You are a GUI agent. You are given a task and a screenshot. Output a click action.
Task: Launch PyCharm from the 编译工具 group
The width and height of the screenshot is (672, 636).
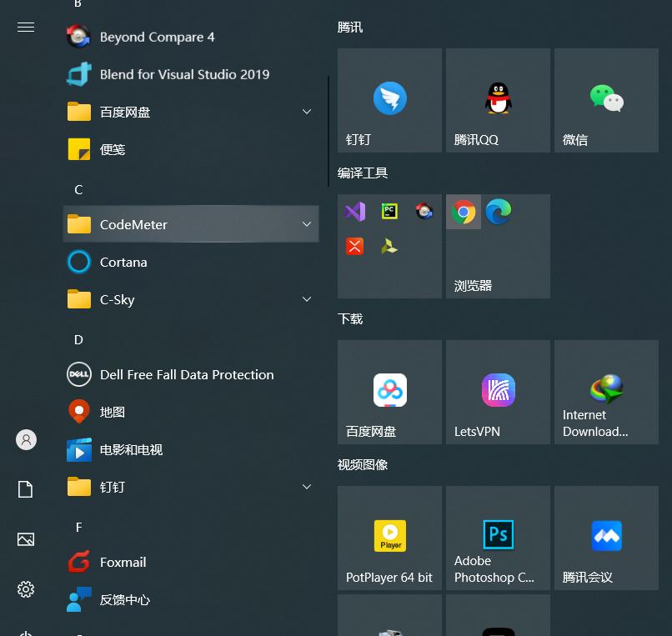(x=389, y=212)
